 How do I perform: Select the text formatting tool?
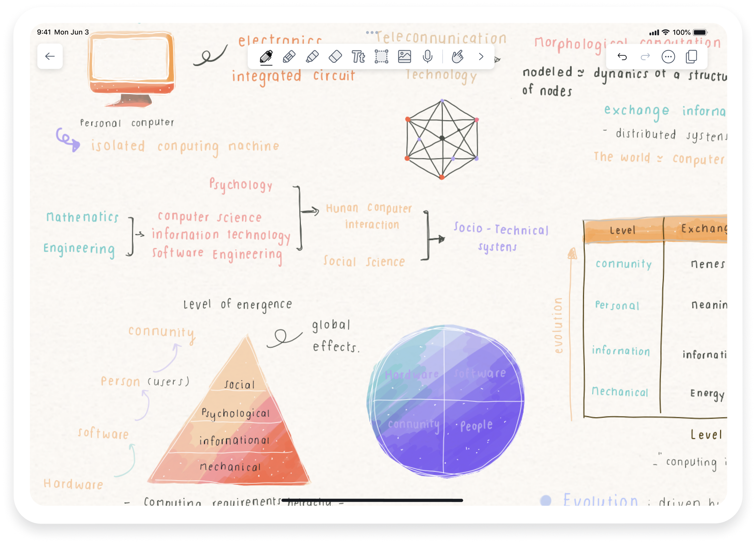pyautogui.click(x=359, y=56)
